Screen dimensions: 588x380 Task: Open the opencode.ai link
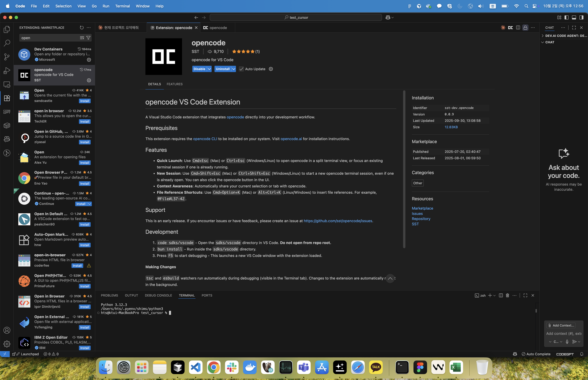[x=291, y=139]
